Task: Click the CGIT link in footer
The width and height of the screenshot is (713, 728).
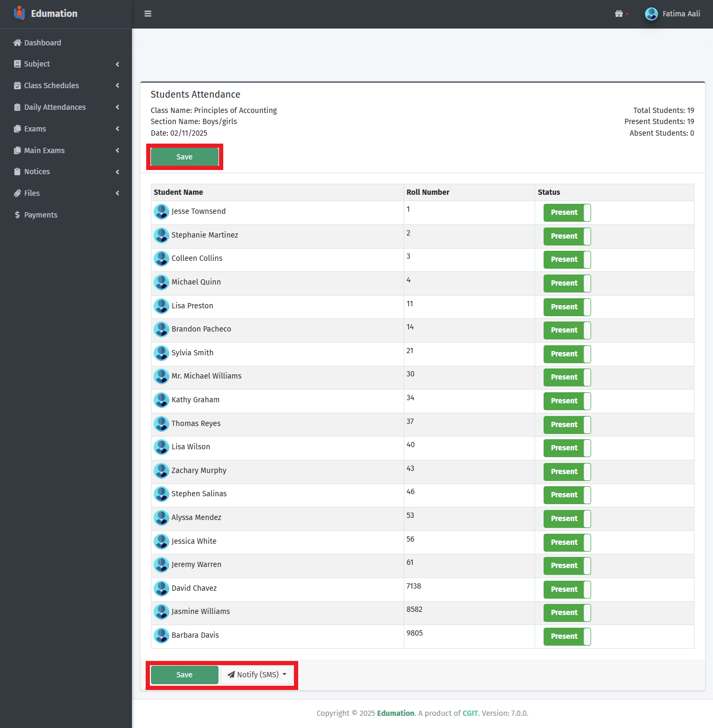Action: point(470,713)
